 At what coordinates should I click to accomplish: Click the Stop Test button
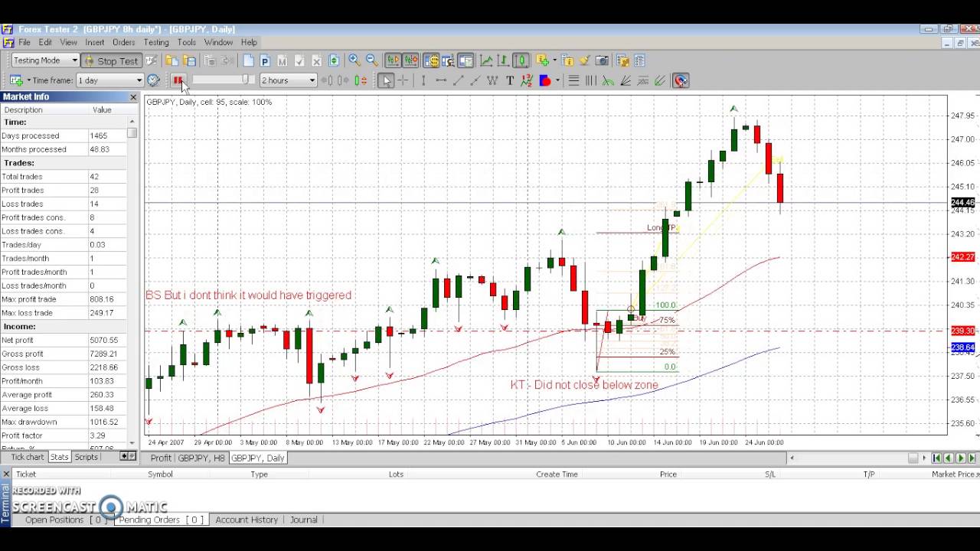(x=111, y=60)
